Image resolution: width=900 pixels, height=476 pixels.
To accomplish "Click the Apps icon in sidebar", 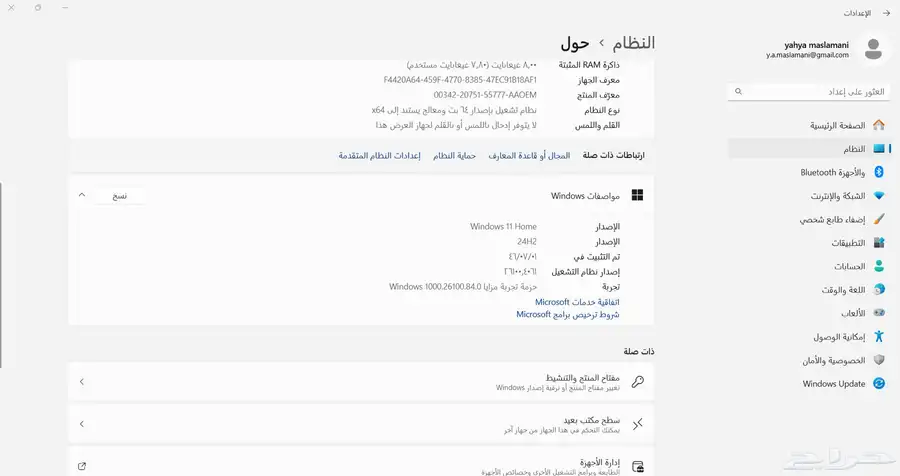I will click(879, 243).
